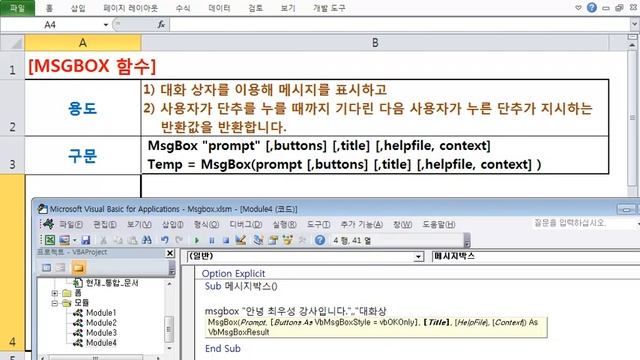Click the [MSGBOX 함수] title cell

click(x=92, y=66)
